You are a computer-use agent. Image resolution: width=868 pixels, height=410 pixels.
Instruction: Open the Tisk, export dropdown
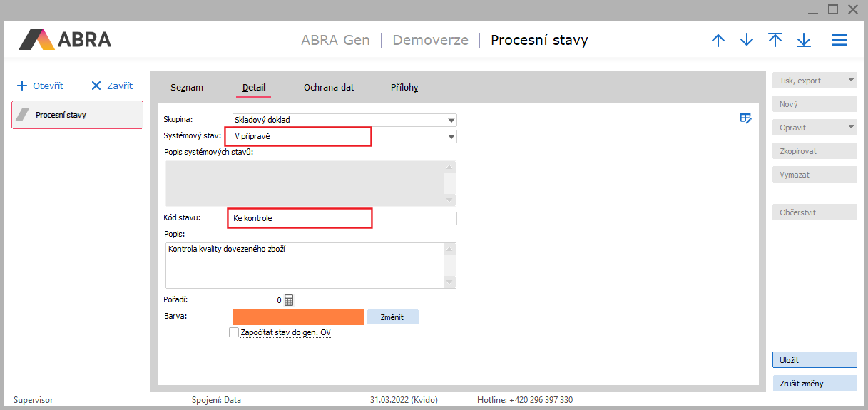(x=815, y=81)
